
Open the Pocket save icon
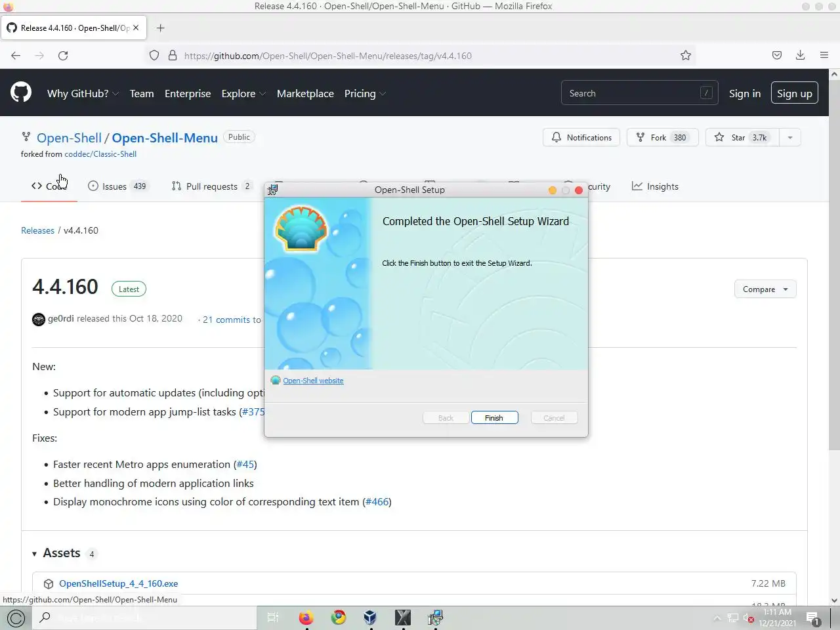(777, 56)
